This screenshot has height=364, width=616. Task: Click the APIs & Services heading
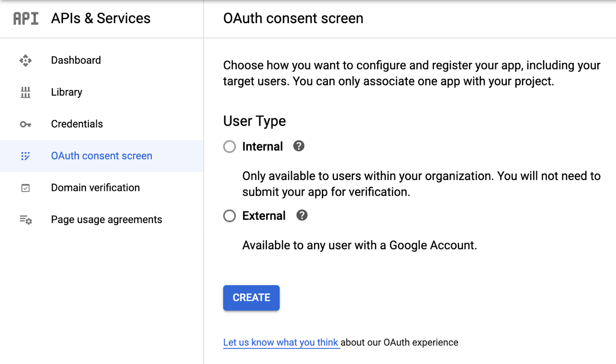(101, 18)
